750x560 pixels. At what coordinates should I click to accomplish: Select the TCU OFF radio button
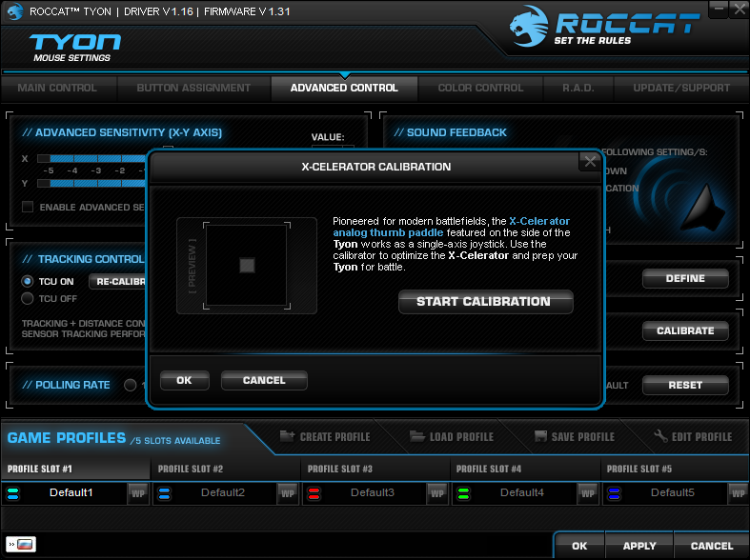[28, 299]
